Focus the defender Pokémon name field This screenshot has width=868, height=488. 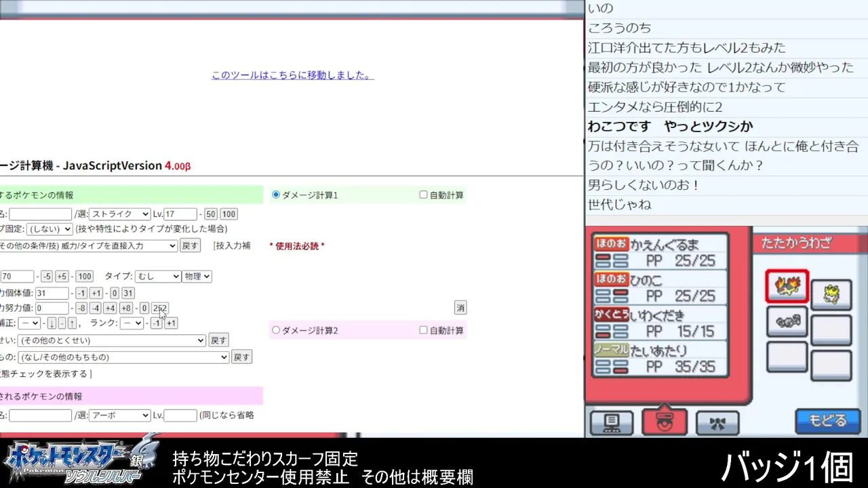pos(40,415)
